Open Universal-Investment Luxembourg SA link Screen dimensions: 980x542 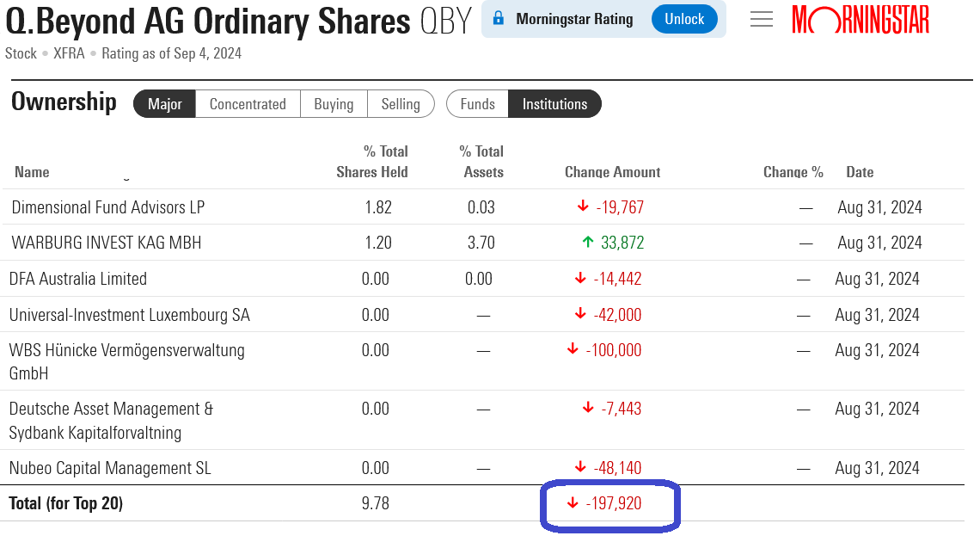(130, 315)
